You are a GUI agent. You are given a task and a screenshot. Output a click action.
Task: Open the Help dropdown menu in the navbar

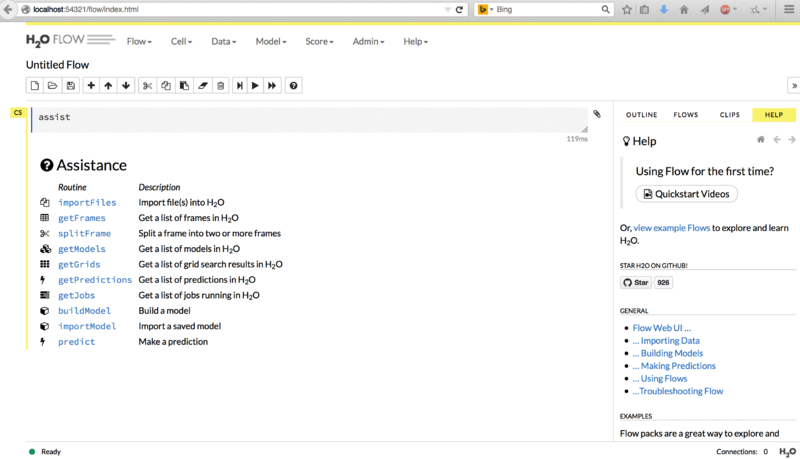pyautogui.click(x=415, y=41)
